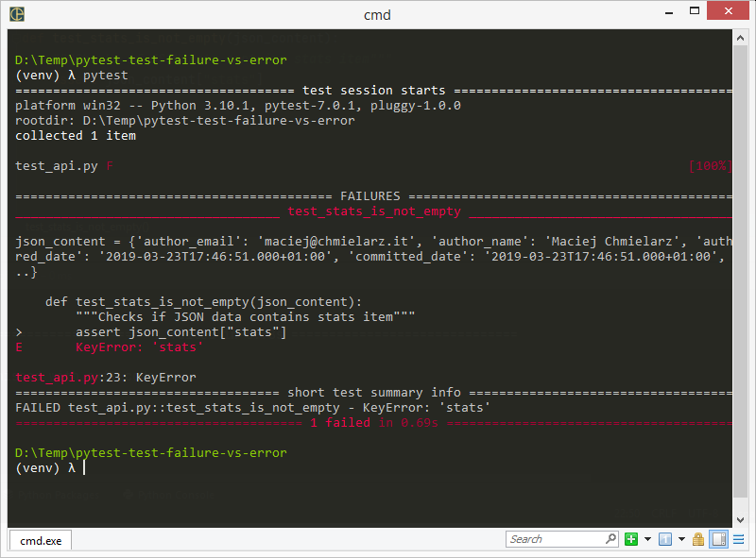Expand the active consoles list arrow
Screen dimensions: 756x558
pos(680,539)
